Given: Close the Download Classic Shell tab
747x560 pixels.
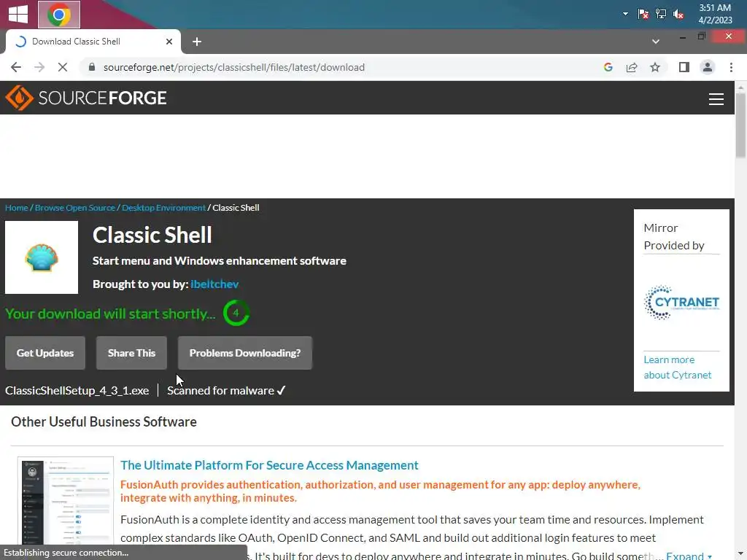Looking at the screenshot, I should point(169,42).
